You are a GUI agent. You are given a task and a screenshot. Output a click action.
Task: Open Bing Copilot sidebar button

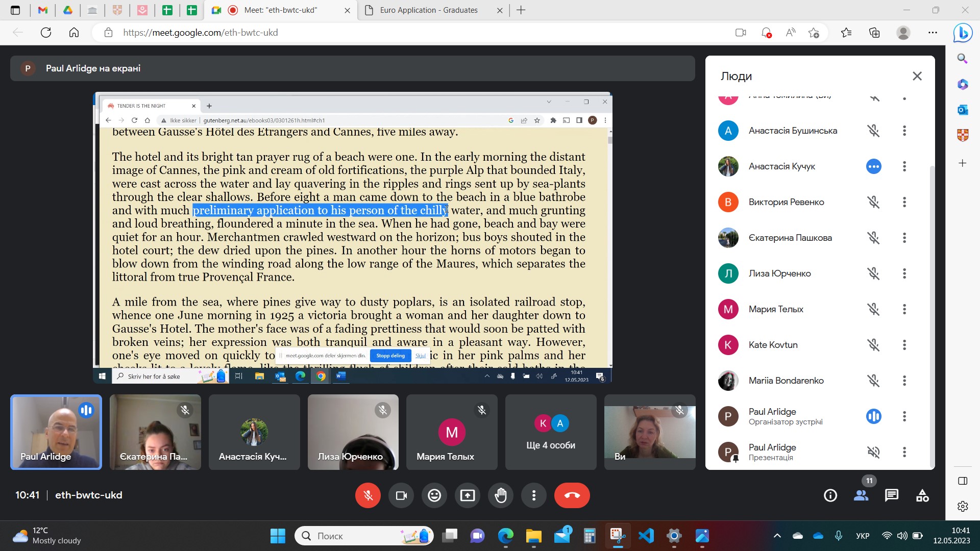963,33
